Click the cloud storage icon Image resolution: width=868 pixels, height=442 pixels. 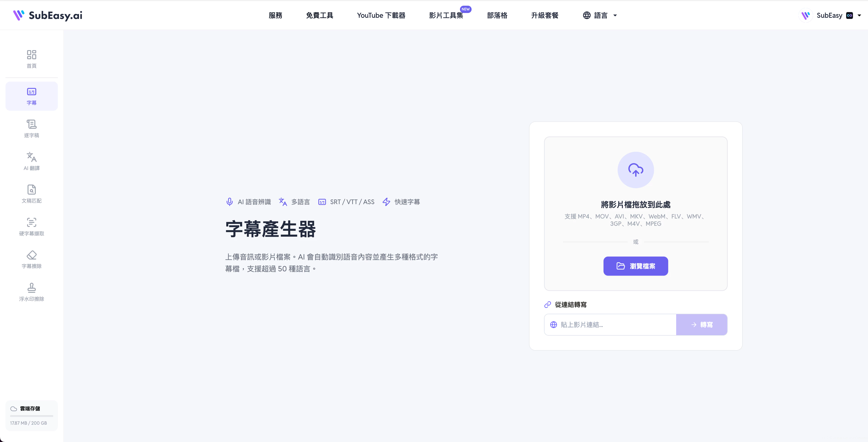(14, 409)
